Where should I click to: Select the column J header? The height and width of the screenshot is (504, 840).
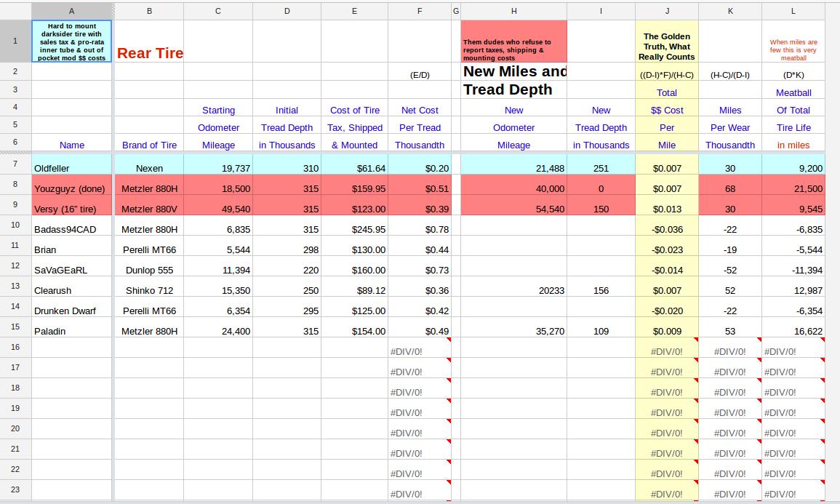click(666, 11)
